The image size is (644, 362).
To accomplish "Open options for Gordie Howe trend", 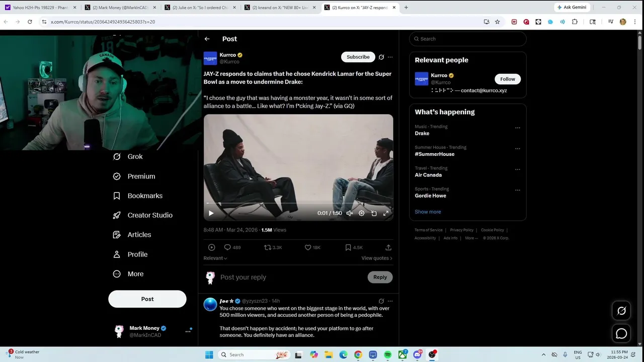I will 518,190.
